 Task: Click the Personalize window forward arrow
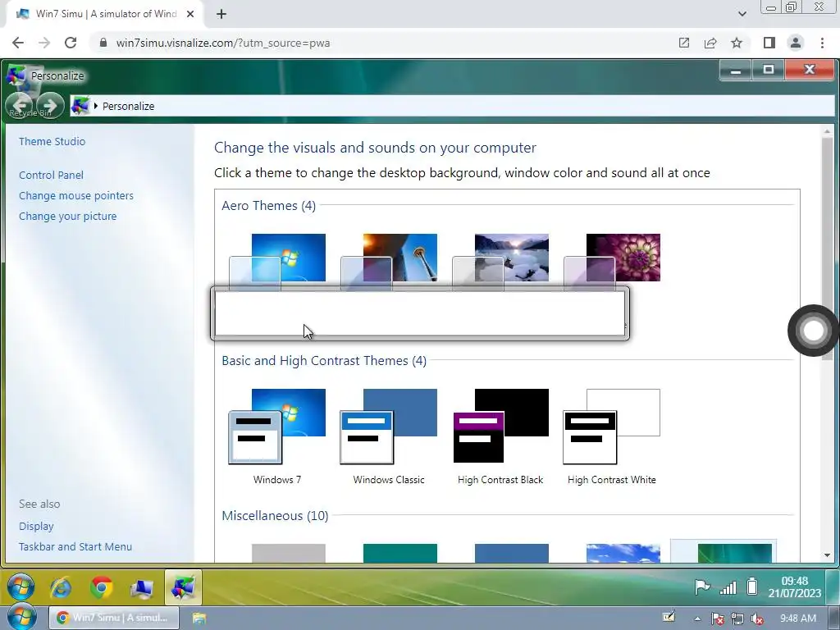(x=50, y=106)
